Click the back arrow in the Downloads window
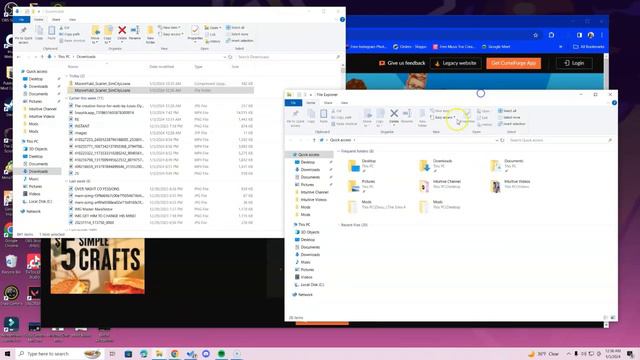This screenshot has height=360, width=640. 18,57
